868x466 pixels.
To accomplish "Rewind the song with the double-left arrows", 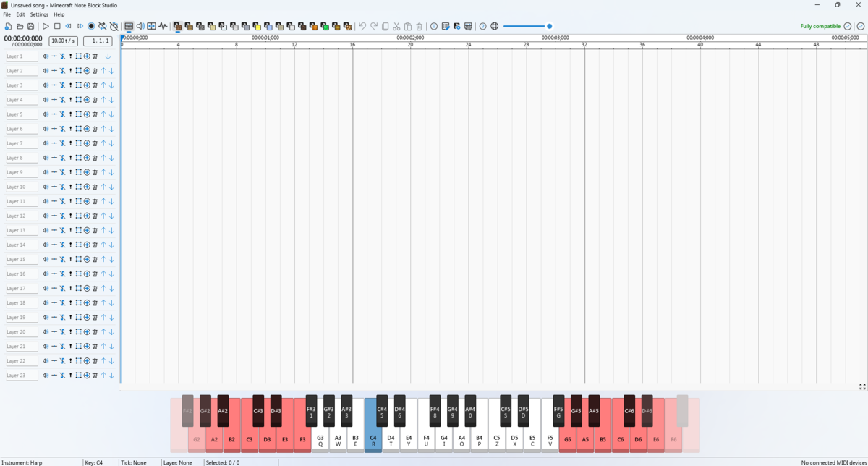I will point(69,27).
